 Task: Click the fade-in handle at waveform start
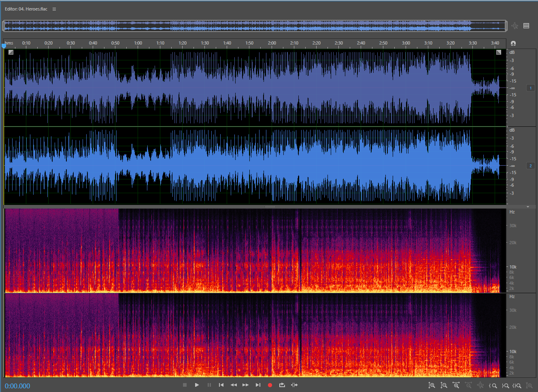click(11, 52)
